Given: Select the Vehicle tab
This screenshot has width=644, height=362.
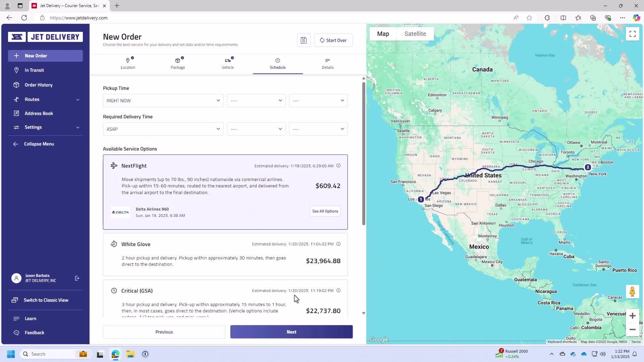Looking at the screenshot, I should pos(228,63).
